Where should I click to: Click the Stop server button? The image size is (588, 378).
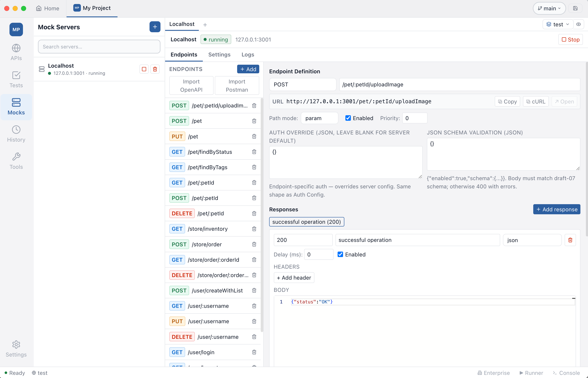pos(570,40)
